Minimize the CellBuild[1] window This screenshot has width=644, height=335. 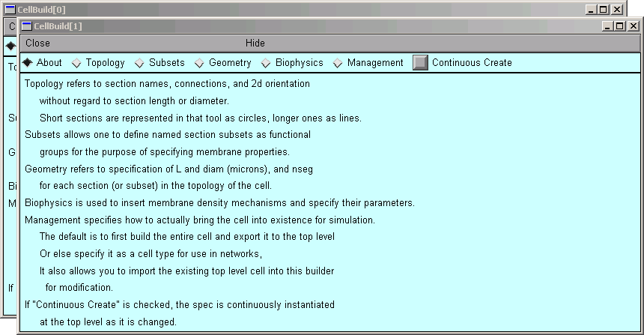click(x=607, y=26)
